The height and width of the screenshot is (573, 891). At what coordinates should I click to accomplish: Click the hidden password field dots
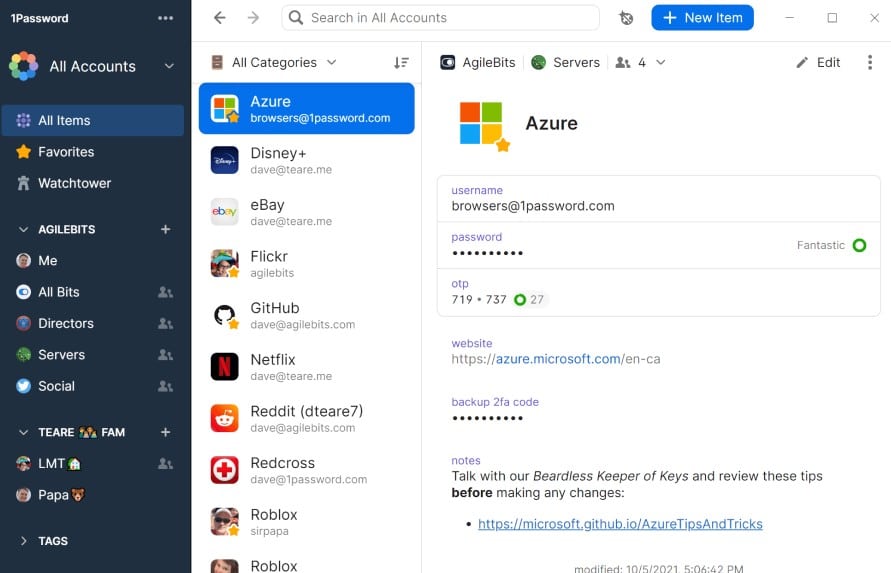(x=487, y=253)
